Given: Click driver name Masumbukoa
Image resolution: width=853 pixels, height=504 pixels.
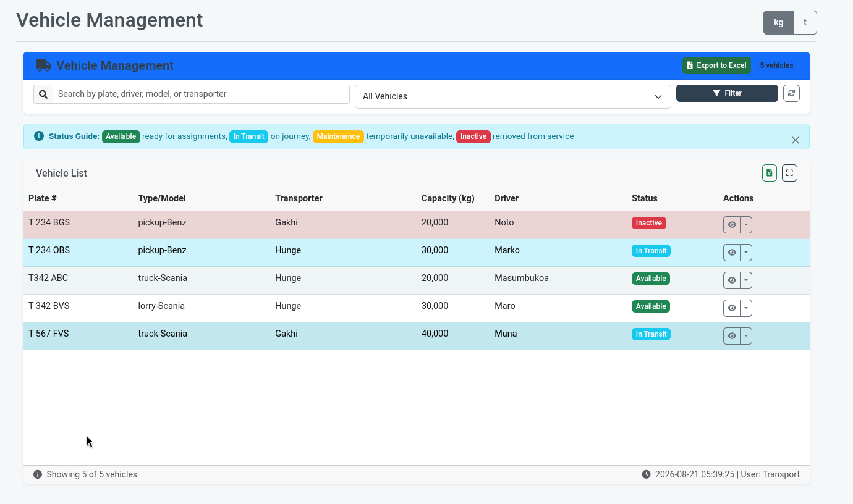Looking at the screenshot, I should [522, 278].
